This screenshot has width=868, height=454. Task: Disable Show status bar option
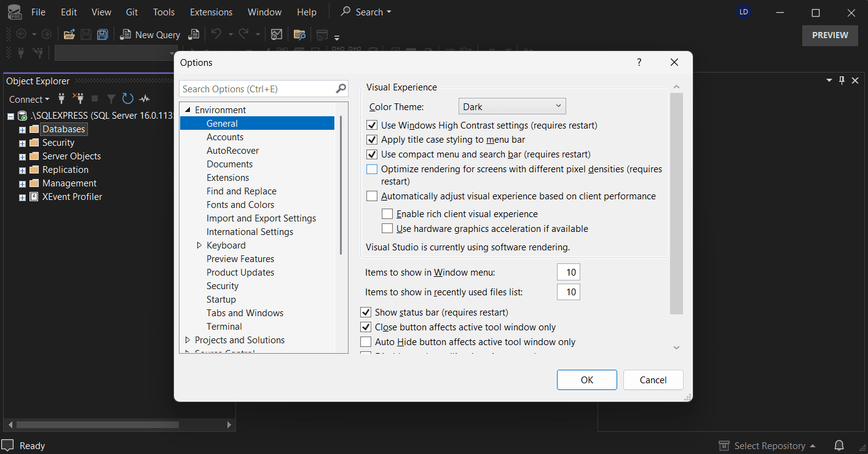coord(366,312)
